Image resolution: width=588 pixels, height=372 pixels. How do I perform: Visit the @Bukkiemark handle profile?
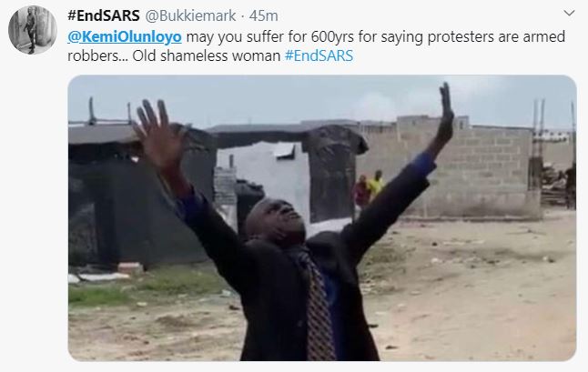point(190,15)
